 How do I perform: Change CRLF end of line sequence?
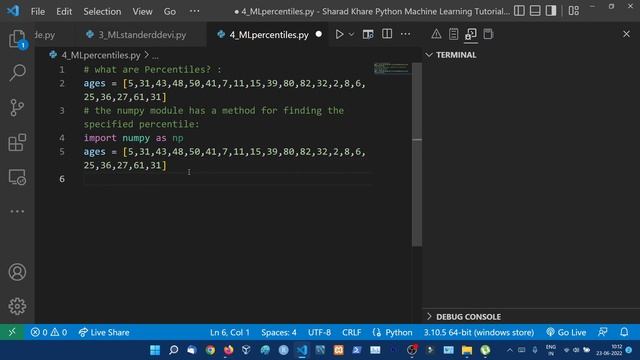[351, 332]
